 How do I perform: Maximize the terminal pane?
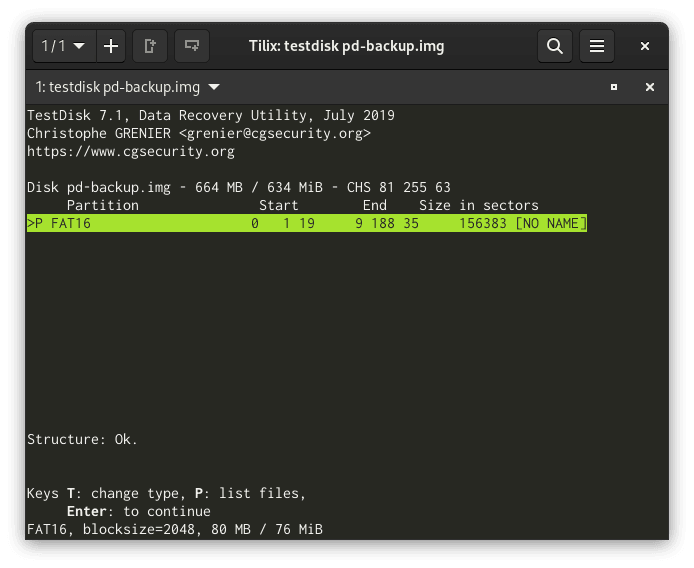click(x=614, y=87)
